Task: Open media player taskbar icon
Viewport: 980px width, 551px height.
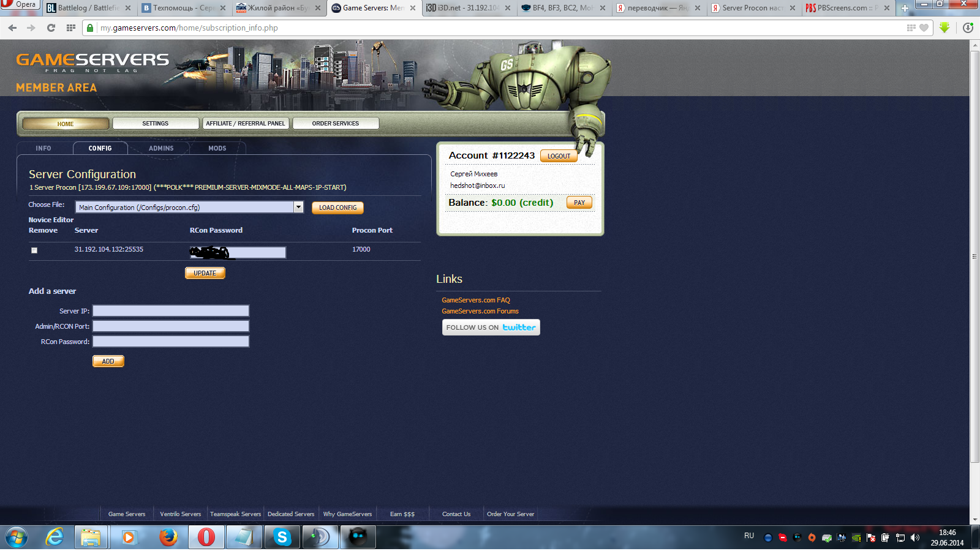Action: [129, 538]
